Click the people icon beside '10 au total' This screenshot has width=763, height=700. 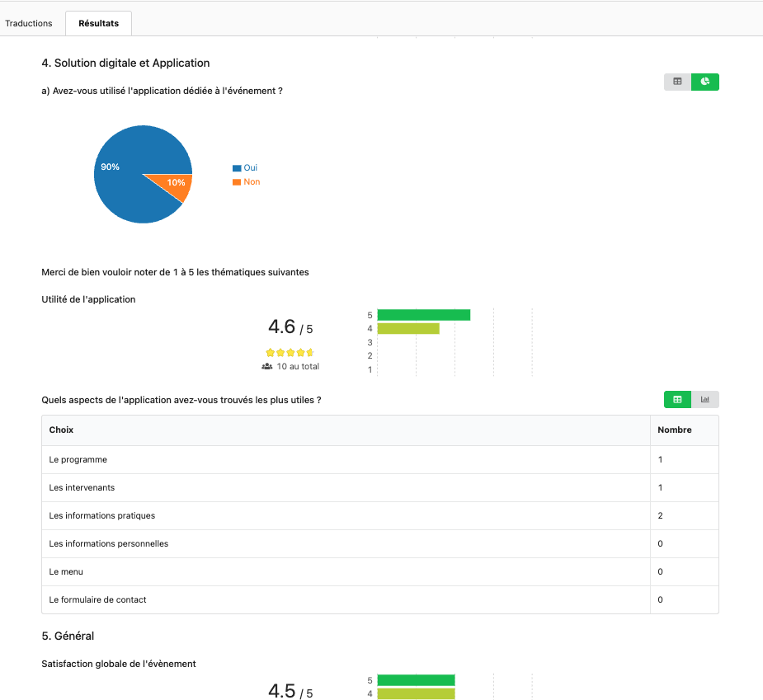coord(266,366)
